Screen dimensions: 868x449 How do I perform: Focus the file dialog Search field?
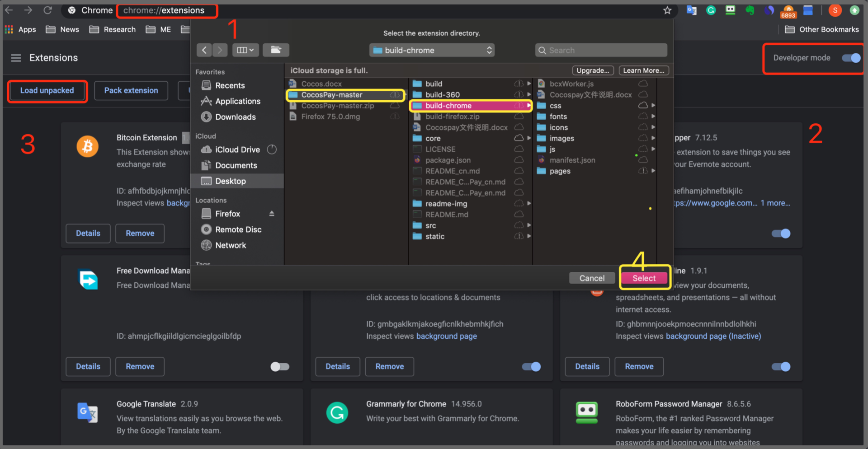pyautogui.click(x=601, y=51)
